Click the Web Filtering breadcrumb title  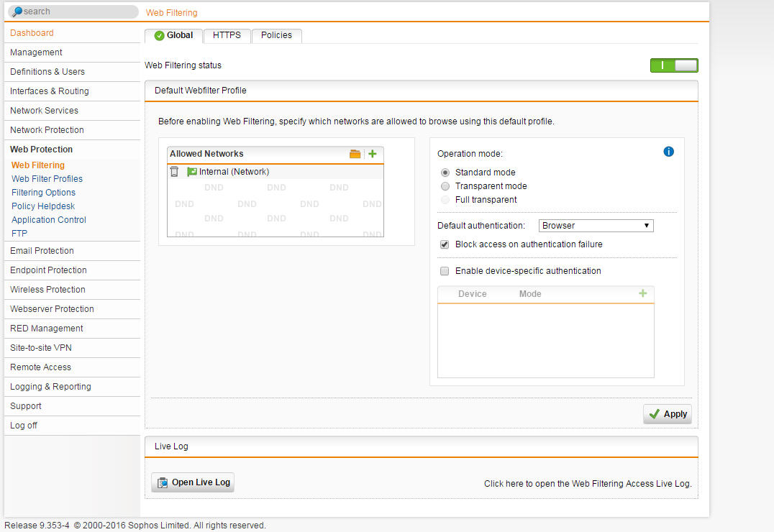[171, 13]
